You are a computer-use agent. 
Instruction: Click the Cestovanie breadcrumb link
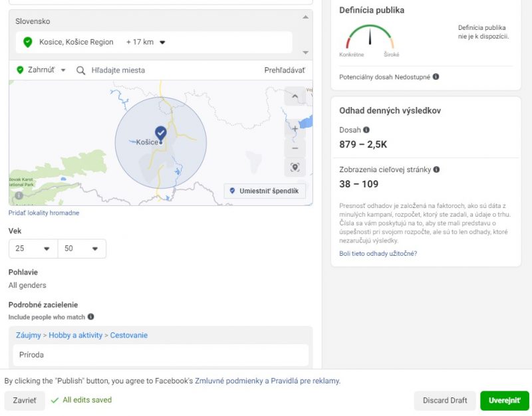click(128, 336)
